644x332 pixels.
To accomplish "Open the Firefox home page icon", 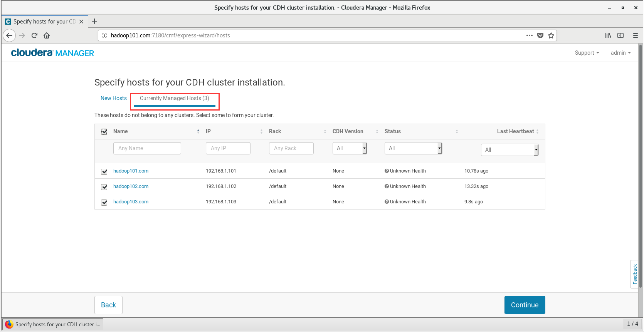I will tap(47, 35).
